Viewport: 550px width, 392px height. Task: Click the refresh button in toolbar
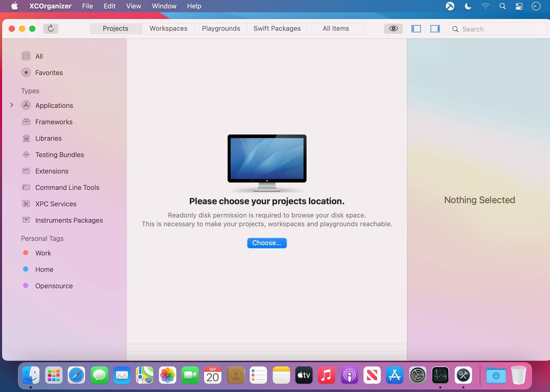[x=50, y=28]
